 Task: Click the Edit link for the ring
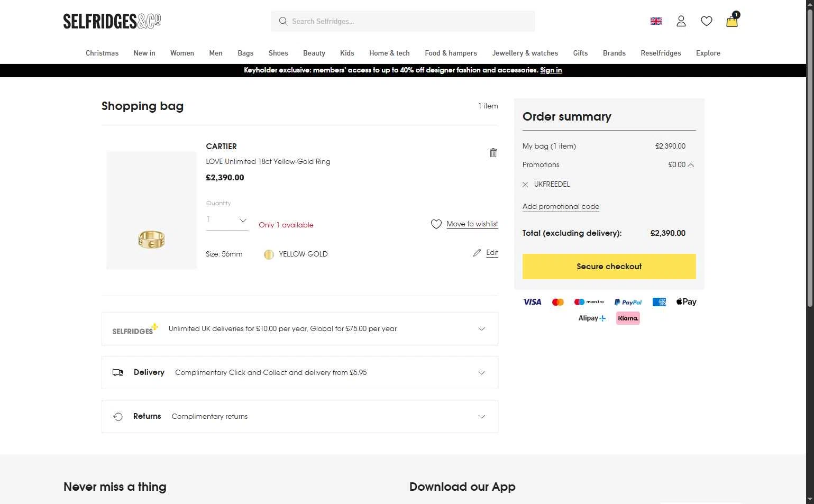[492, 253]
